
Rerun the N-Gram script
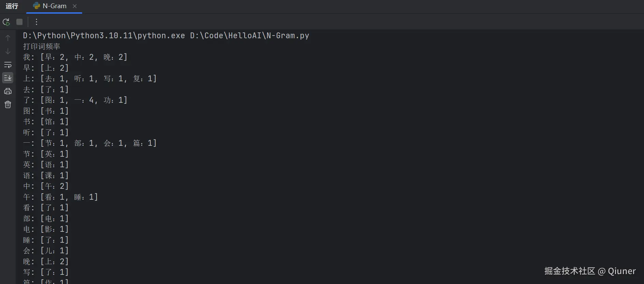6,22
